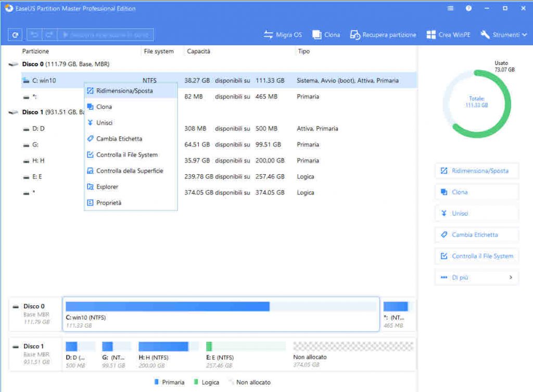This screenshot has width=533, height=392.
Task: Click the redo arrow icon
Action: tap(49, 35)
